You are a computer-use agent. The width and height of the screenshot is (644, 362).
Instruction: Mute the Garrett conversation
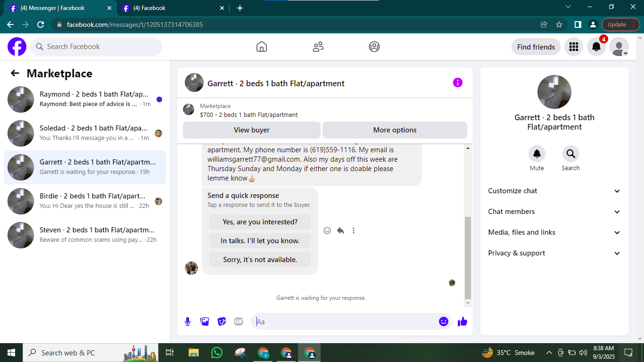click(x=537, y=154)
